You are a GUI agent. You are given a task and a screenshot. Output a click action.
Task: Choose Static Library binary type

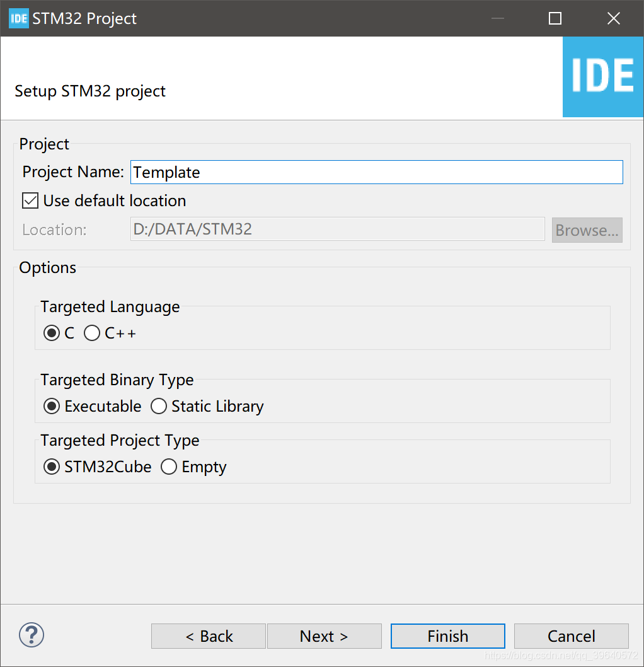pos(159,406)
